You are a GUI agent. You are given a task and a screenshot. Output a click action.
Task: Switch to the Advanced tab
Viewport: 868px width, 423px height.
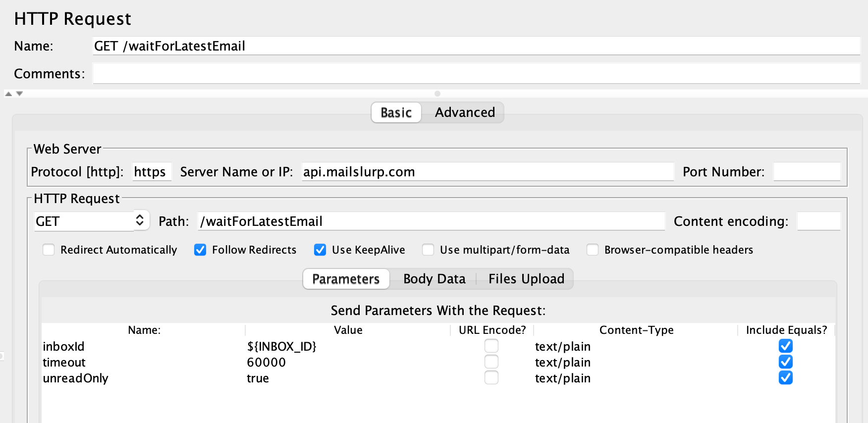(x=465, y=112)
